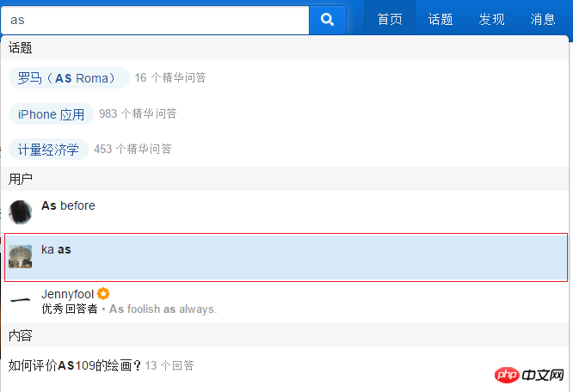573x392 pixels.
Task: Select the 计量经济学 topic tag
Action: pos(48,150)
